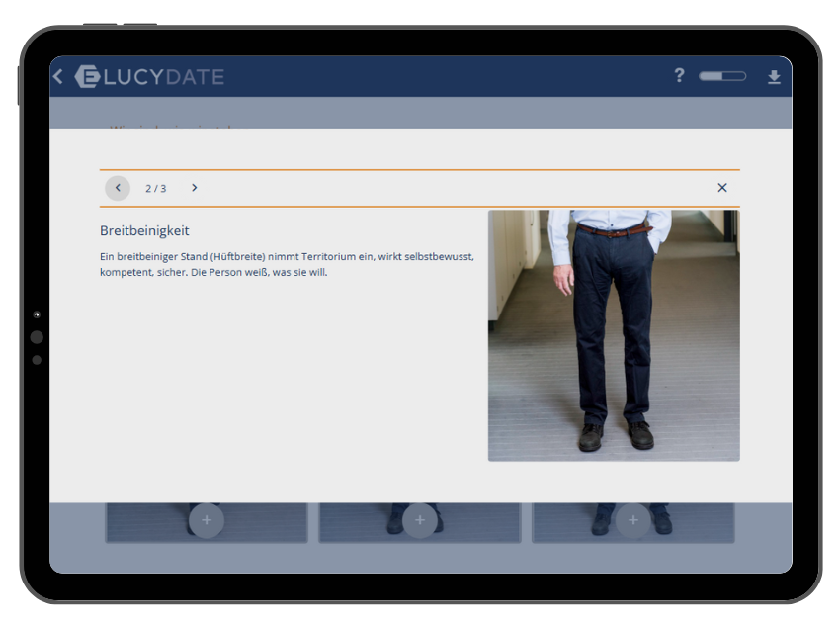Click the Elucydate logo
840x628 pixels.
coord(150,77)
